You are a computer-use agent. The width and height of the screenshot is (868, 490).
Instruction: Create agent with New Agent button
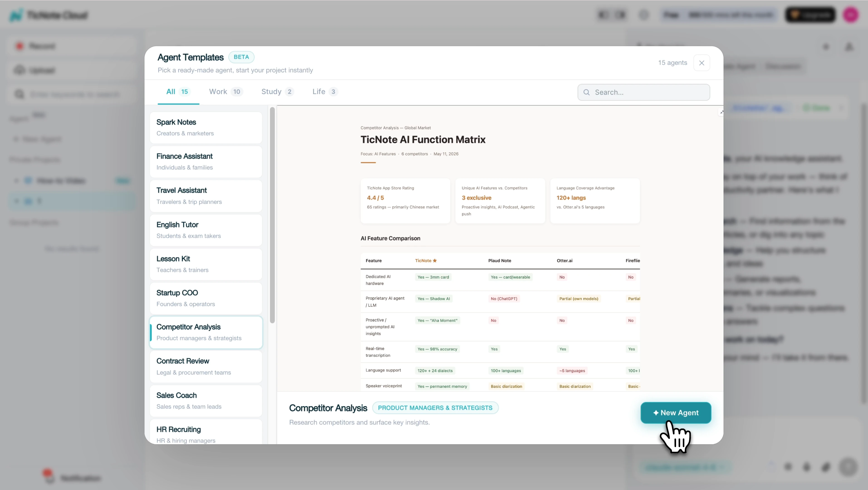[x=676, y=412]
